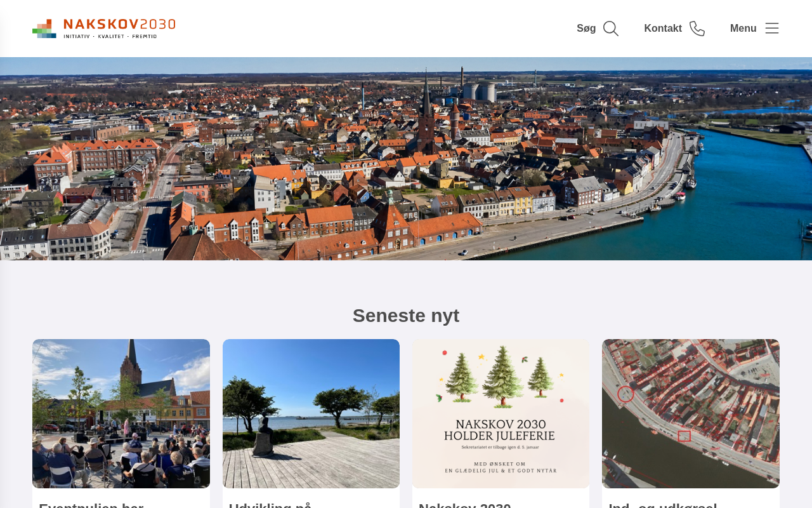Viewport: 812px width, 508px height.
Task: Open search with the magnifying glass icon
Action: (x=611, y=29)
